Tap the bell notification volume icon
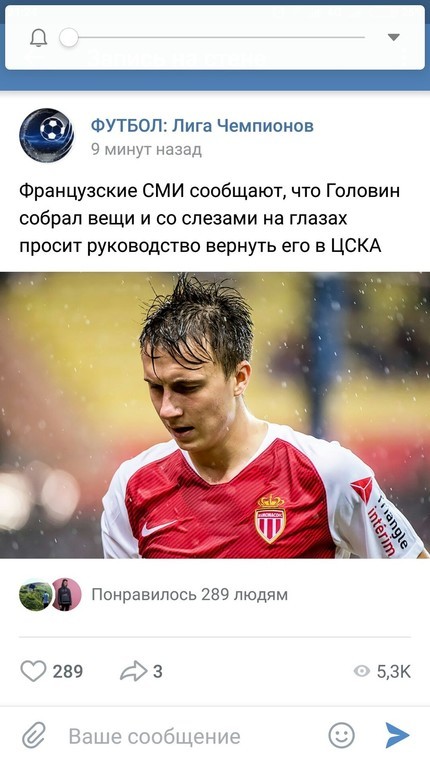This screenshot has width=430, height=764. point(38,38)
